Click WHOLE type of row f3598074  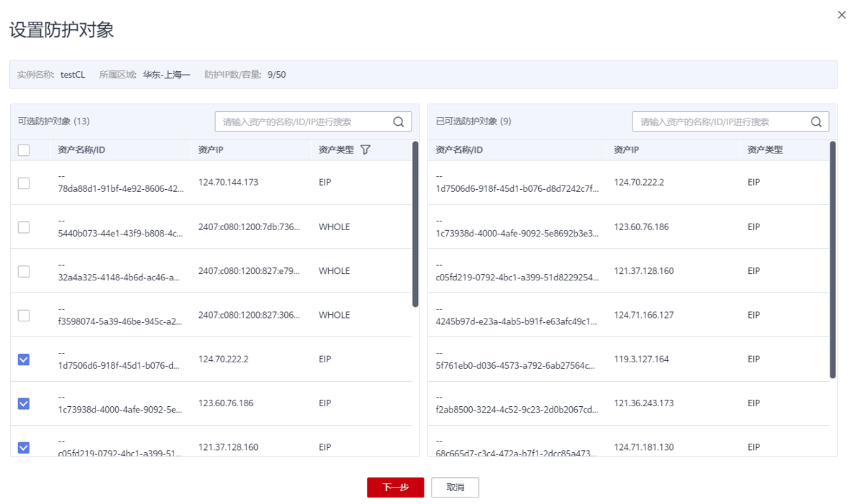pyautogui.click(x=334, y=315)
